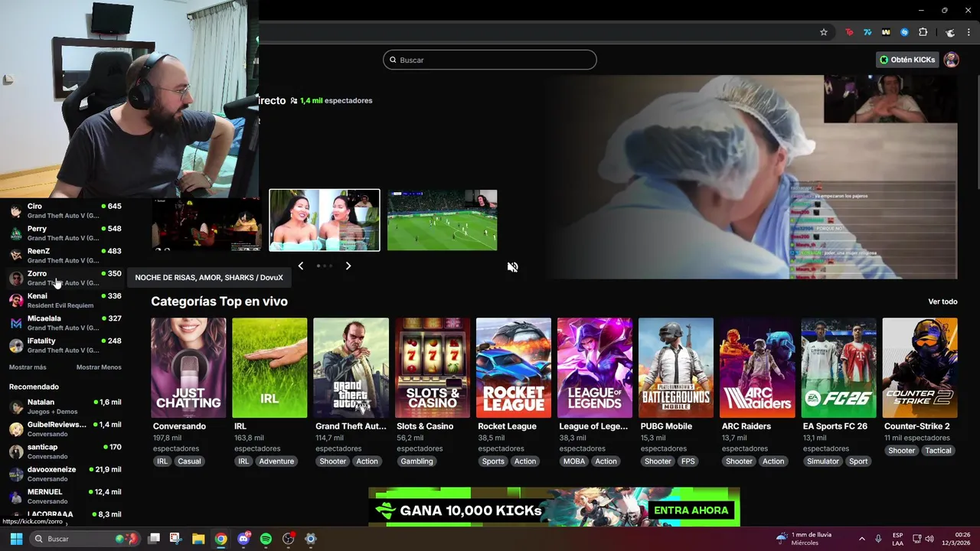
Task: Launch Snipping Tool from the taskbar
Action: click(x=175, y=539)
